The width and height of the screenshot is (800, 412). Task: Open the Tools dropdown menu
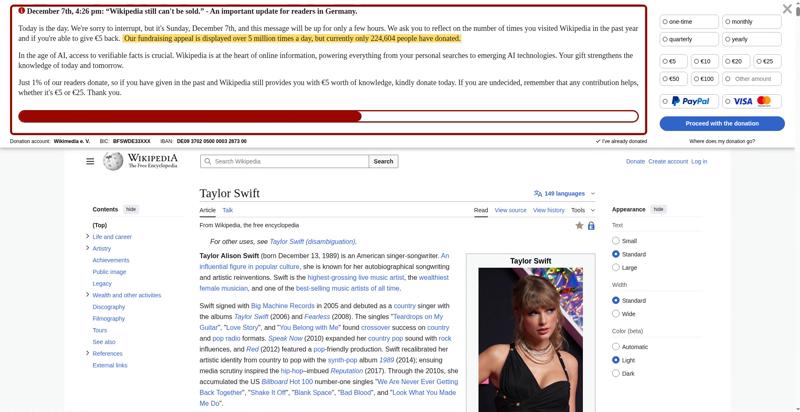click(582, 210)
